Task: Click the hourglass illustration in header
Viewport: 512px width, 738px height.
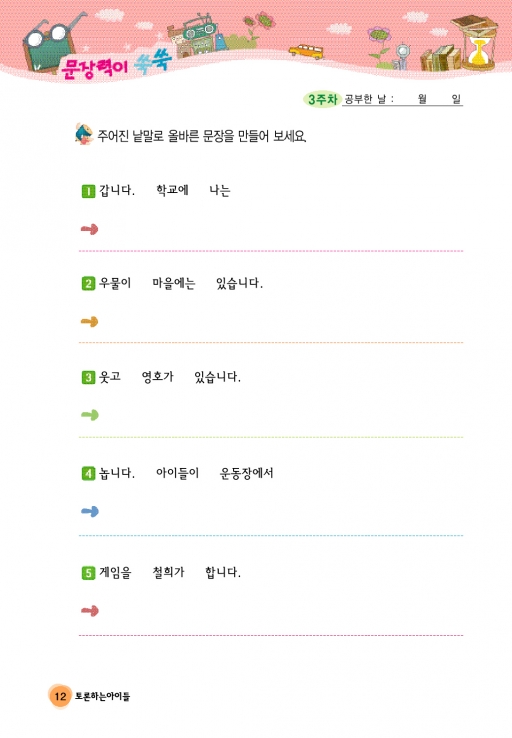Action: (x=479, y=49)
